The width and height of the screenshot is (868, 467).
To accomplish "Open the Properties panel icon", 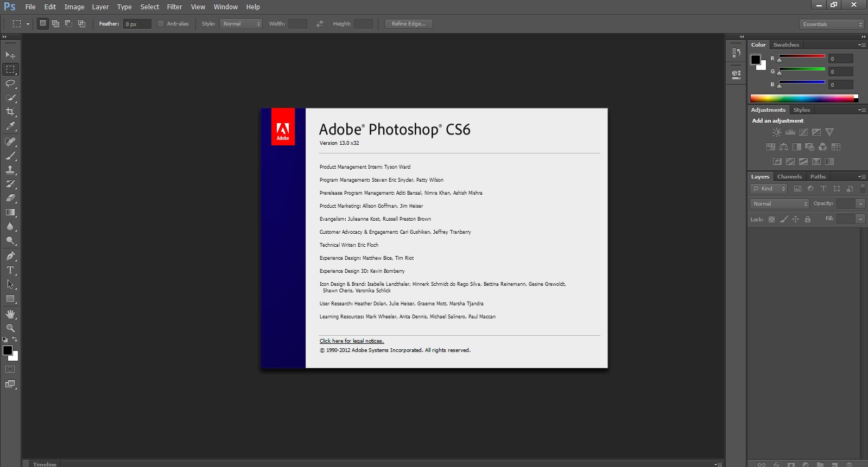I will [736, 74].
